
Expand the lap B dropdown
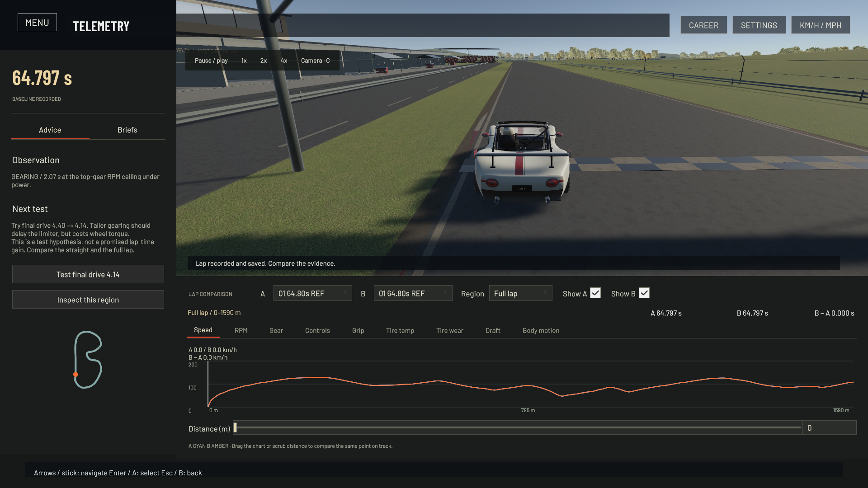coord(413,293)
